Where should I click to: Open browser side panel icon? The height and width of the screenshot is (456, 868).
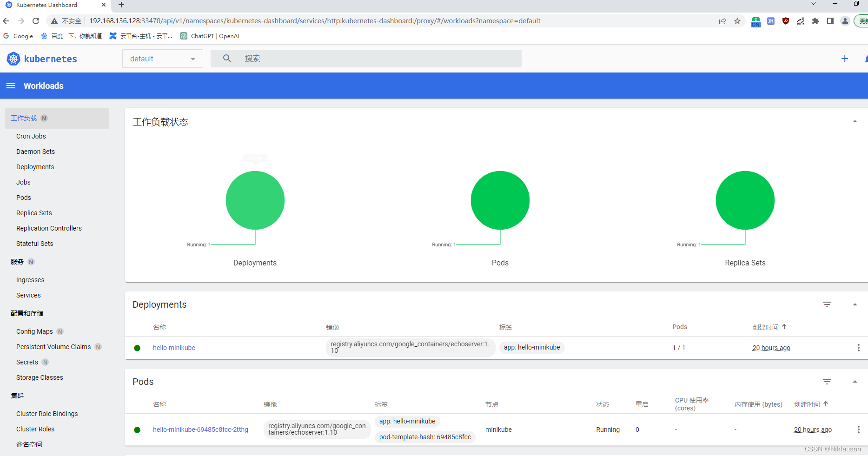tap(830, 21)
